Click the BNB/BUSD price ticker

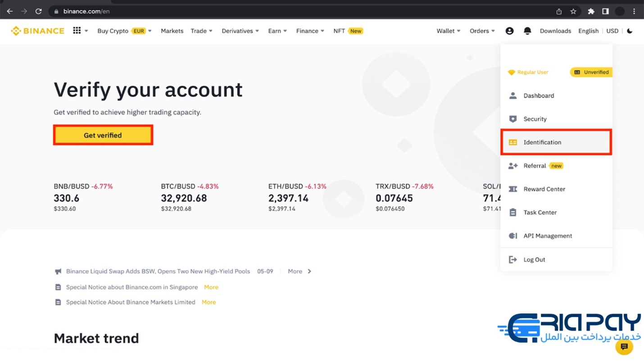tap(83, 197)
